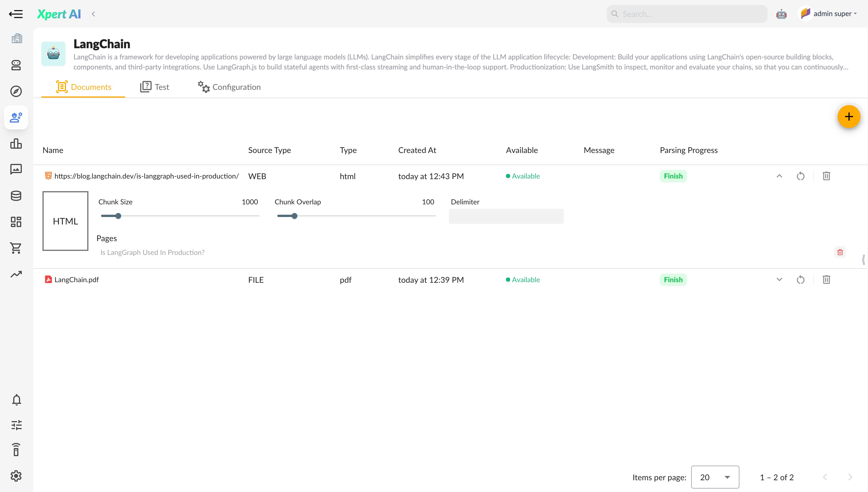Image resolution: width=868 pixels, height=492 pixels.
Task: Open the database icon in sidebar
Action: pos(16,196)
